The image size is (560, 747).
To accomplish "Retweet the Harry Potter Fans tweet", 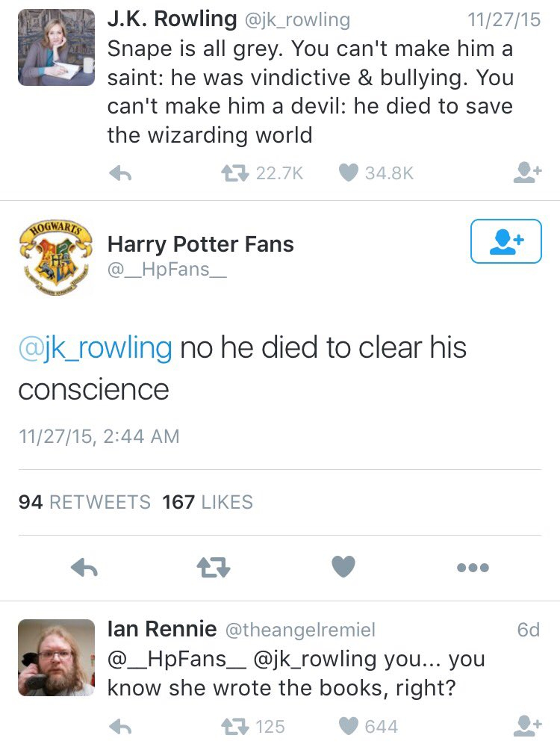I will click(x=213, y=568).
